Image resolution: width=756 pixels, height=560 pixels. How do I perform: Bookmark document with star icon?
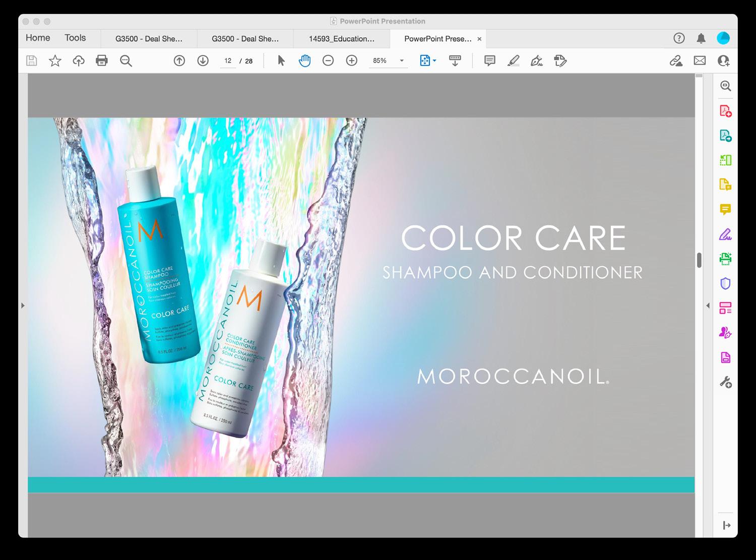(x=55, y=61)
